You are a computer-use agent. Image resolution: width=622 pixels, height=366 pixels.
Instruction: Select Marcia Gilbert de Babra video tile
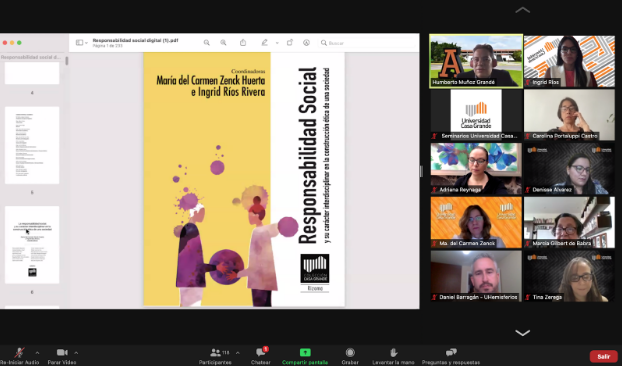pos(569,222)
